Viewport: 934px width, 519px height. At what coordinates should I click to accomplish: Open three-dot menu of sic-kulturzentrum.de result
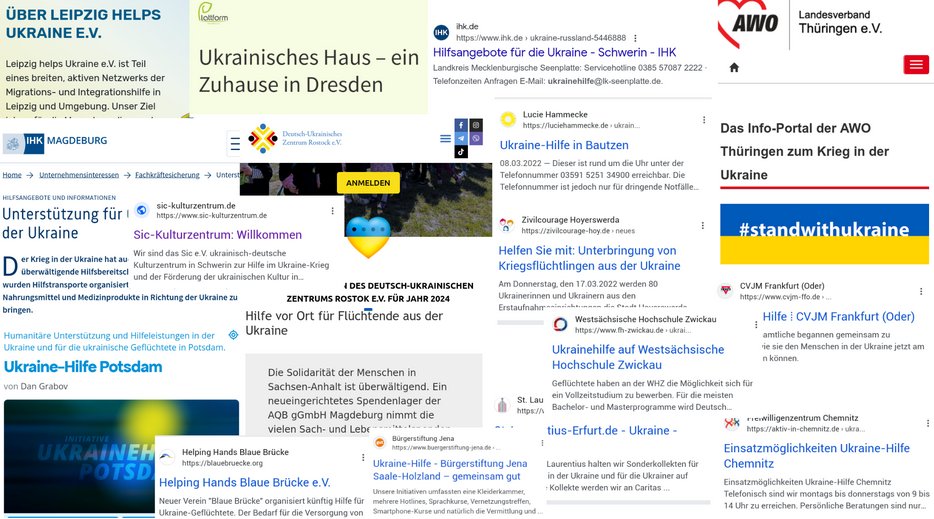[x=332, y=210]
